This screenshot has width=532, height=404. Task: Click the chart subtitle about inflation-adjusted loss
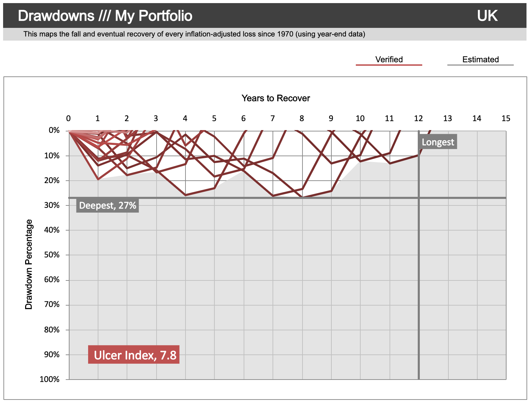click(194, 34)
